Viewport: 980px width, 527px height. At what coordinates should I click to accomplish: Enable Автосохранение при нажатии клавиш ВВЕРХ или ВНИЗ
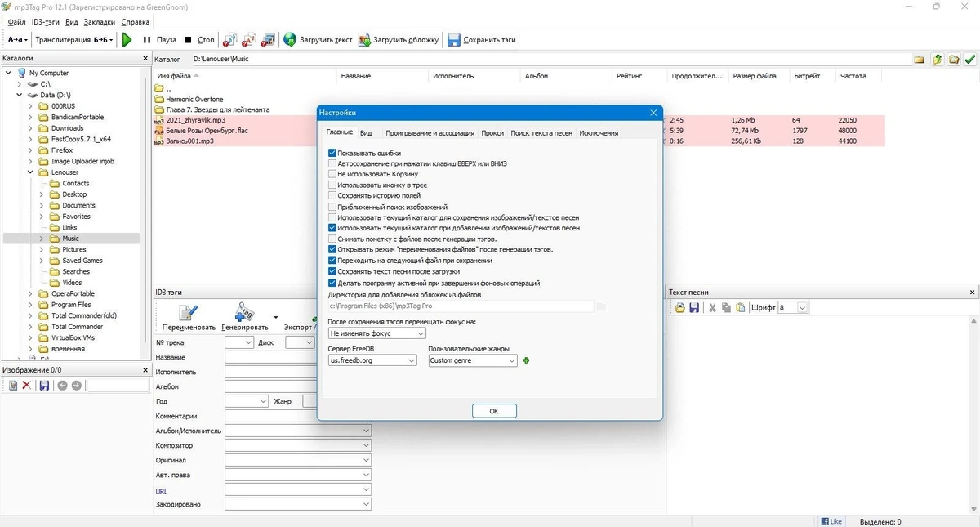tap(332, 163)
